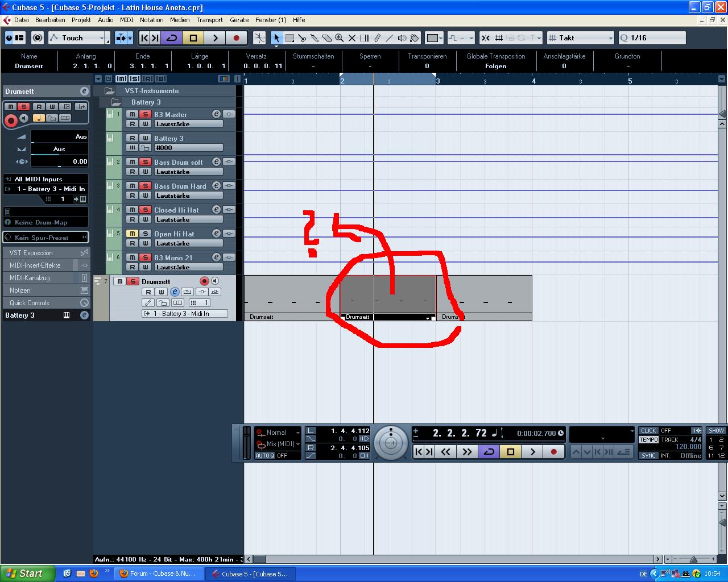Rewind using the transport panel

coord(445,452)
